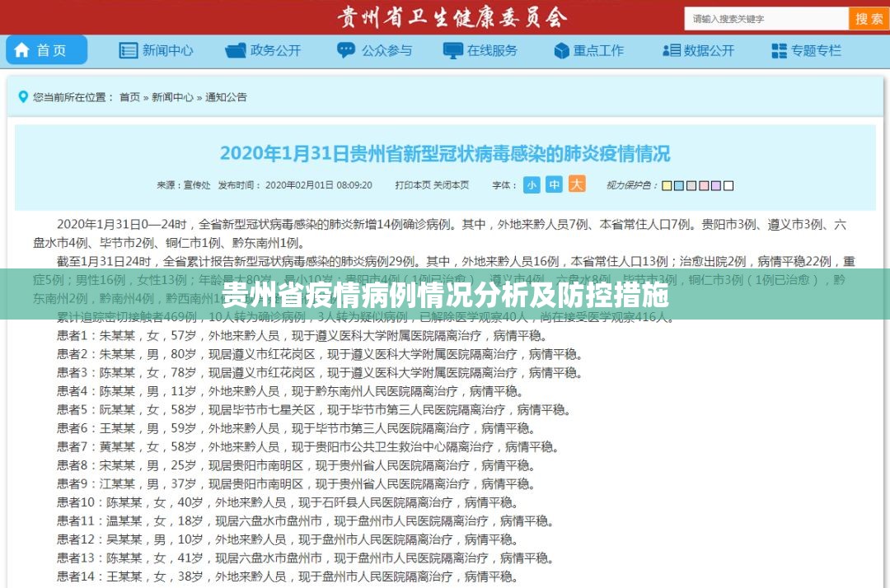The image size is (890, 588).
Task: Select the yellow eye-protection color swatch
Action: point(667,185)
